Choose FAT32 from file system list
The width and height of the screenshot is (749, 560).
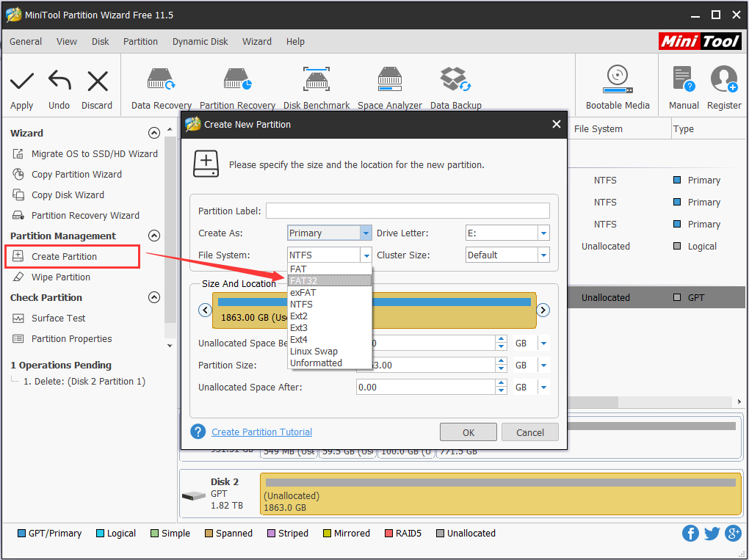330,280
